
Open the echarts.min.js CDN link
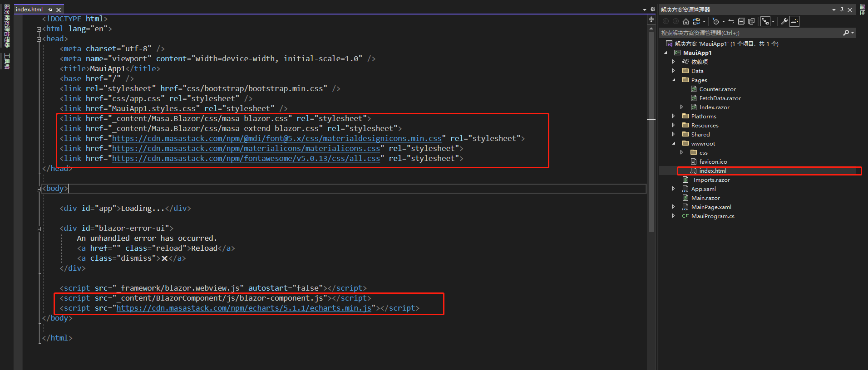[x=244, y=308]
